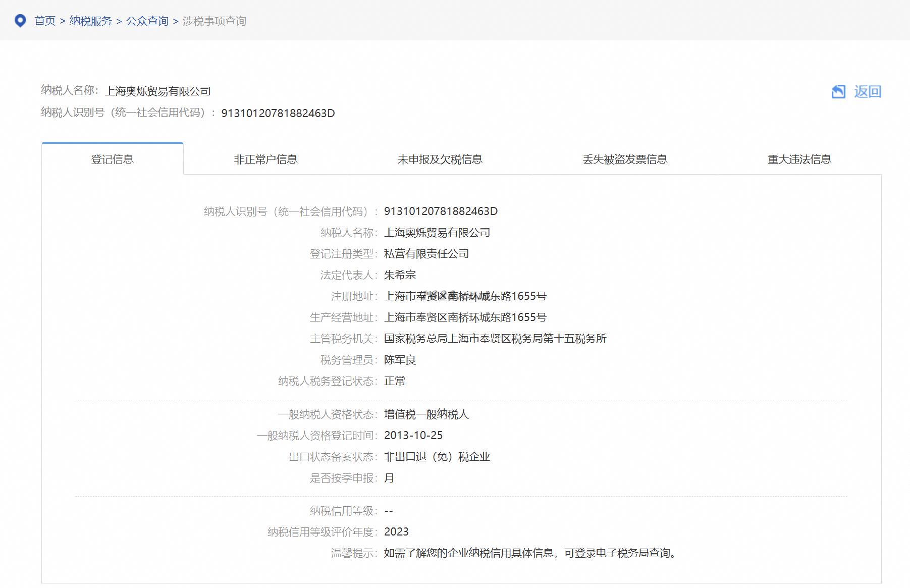Click 增值税一般纳税人 value
910x588 pixels.
(426, 414)
